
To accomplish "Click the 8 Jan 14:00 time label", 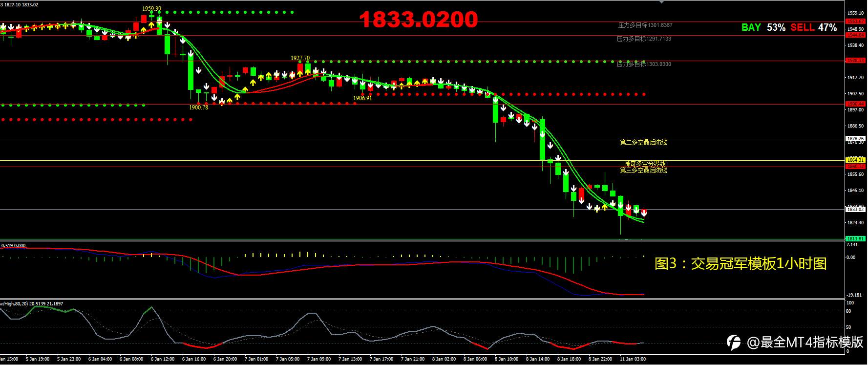I will 538,359.
